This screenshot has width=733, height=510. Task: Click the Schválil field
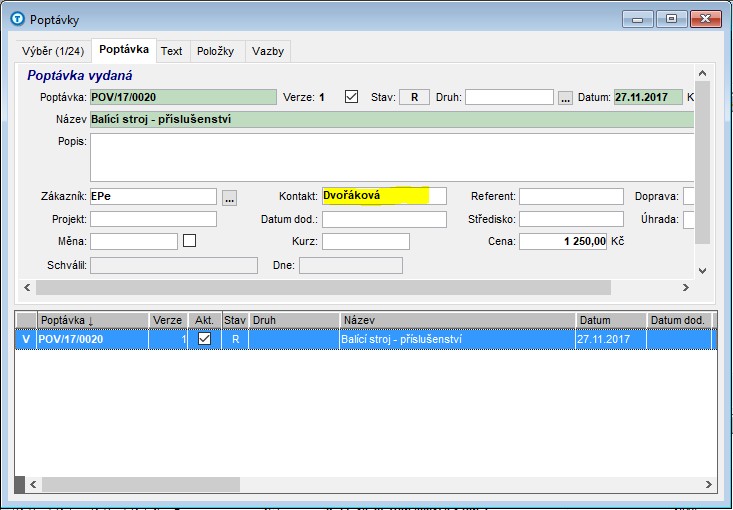click(174, 266)
